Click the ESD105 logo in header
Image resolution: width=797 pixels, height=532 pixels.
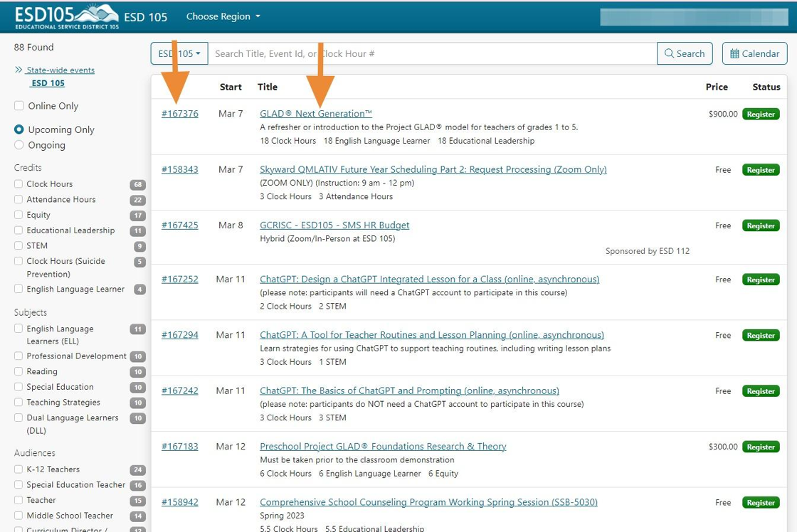tap(67, 16)
